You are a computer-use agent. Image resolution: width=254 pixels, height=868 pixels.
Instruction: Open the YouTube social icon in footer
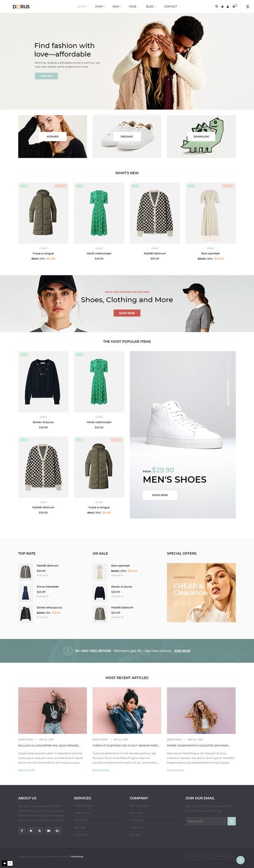(49, 831)
